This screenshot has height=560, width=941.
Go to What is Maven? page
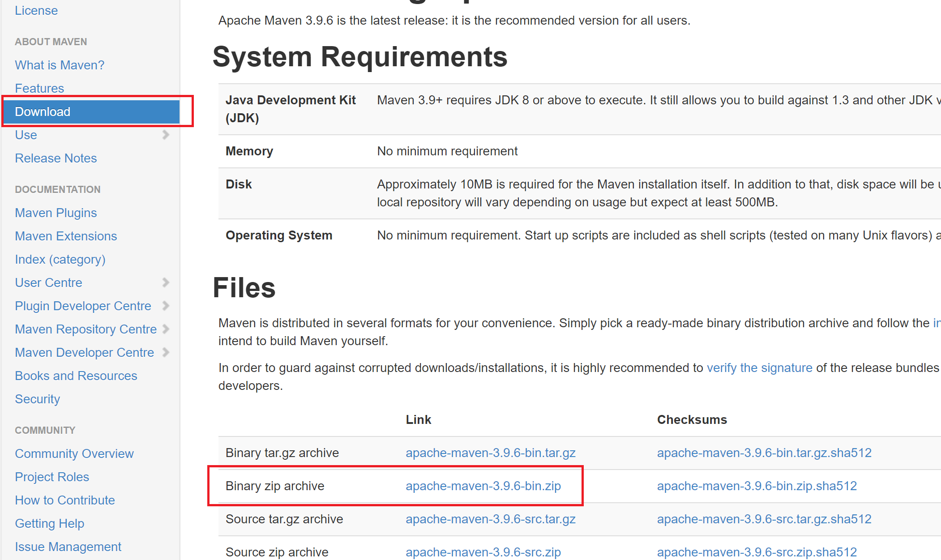pyautogui.click(x=59, y=65)
